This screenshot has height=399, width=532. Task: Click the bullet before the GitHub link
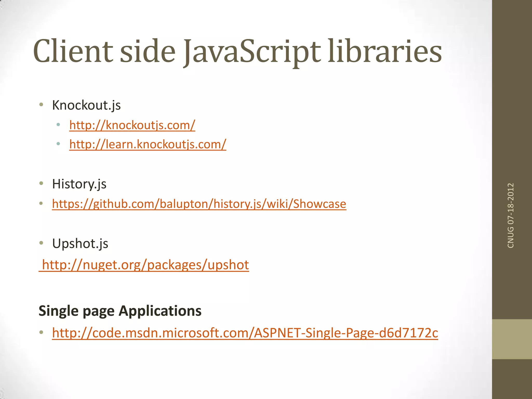pos(41,203)
